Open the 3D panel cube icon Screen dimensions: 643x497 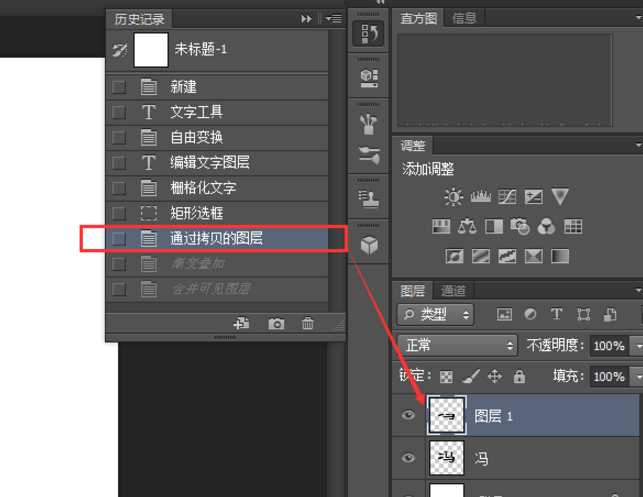click(x=369, y=244)
